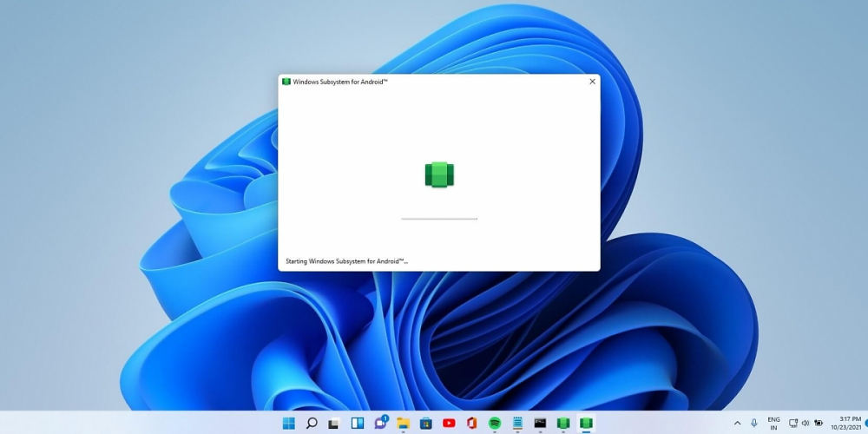
Task: Open the YouTube taskbar app
Action: [449, 424]
